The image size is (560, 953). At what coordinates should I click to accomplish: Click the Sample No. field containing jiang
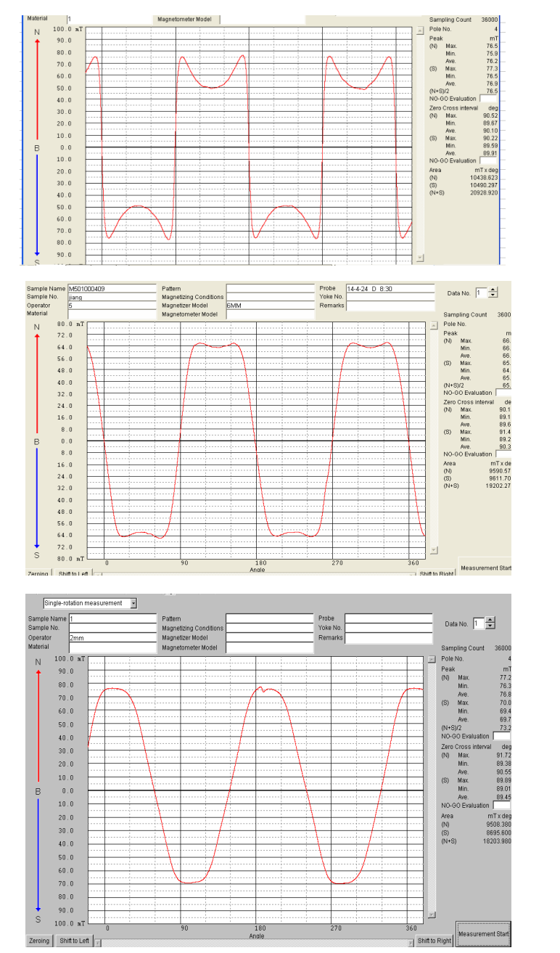(112, 297)
